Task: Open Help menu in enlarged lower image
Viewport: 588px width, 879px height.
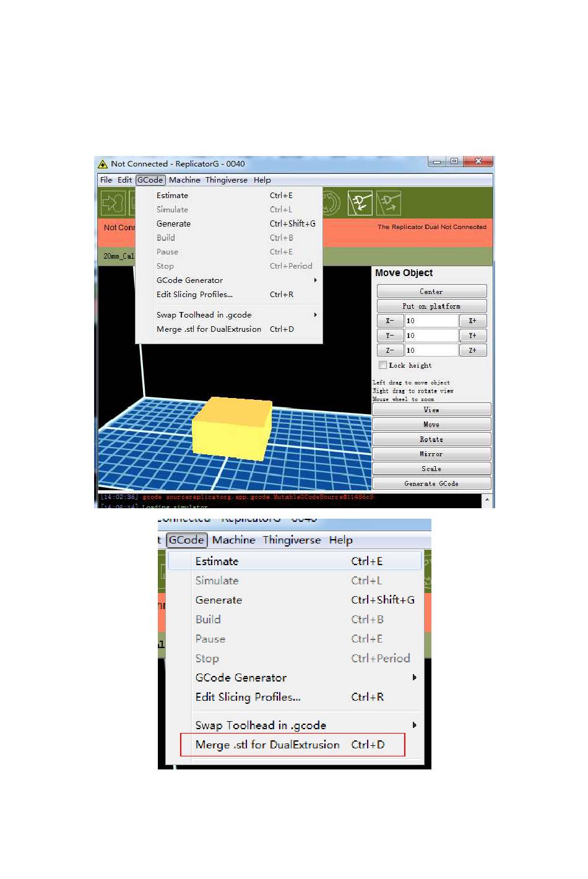Action: tap(340, 540)
